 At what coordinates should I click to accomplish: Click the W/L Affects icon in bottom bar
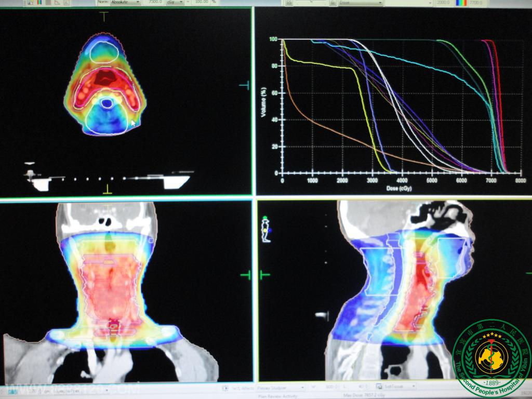(x=225, y=387)
